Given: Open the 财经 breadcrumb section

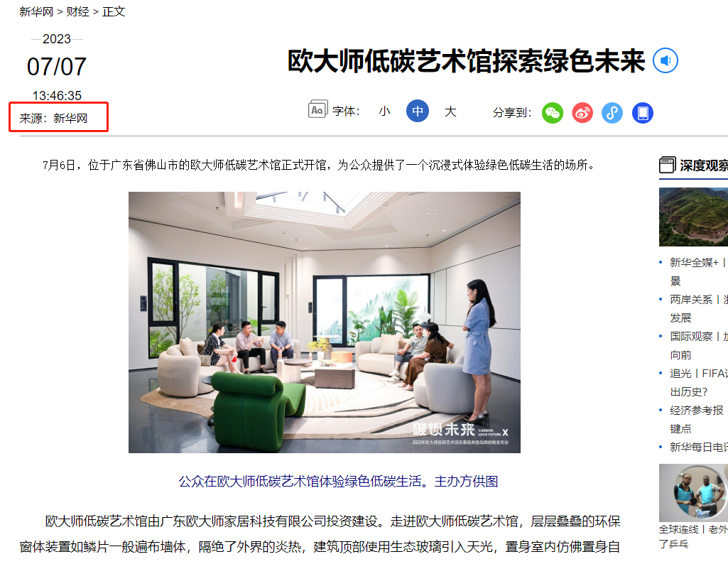Looking at the screenshot, I should 78,11.
